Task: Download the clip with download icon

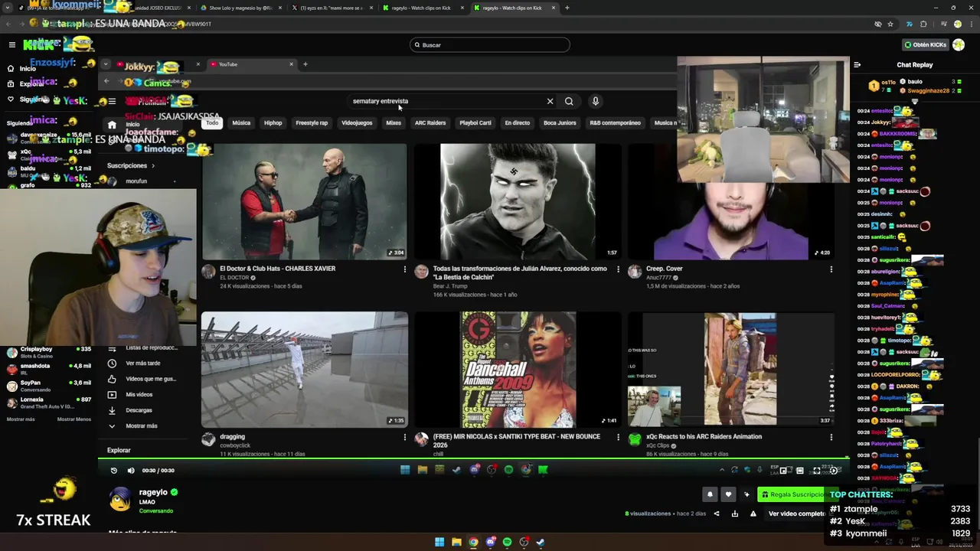Action: coord(735,514)
